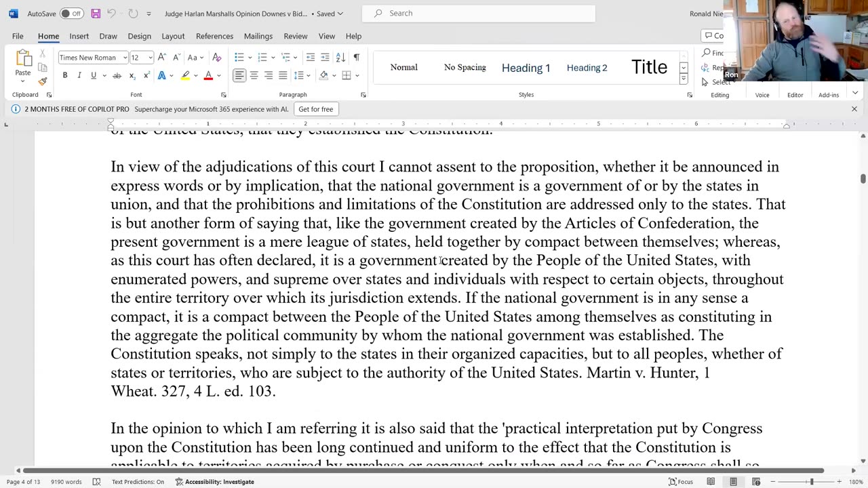Click the Copy icon in Clipboard group
The image size is (868, 488).
43,67
